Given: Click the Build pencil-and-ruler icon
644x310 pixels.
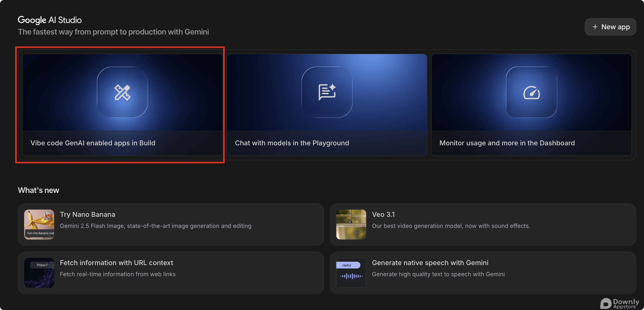Looking at the screenshot, I should coord(122,92).
